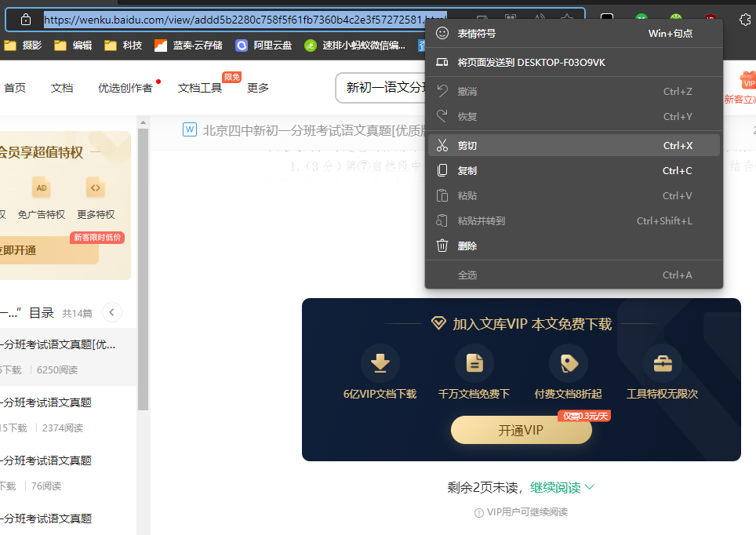Click the 仅需0.3元/天 price tag
756x535 pixels.
pos(584,416)
